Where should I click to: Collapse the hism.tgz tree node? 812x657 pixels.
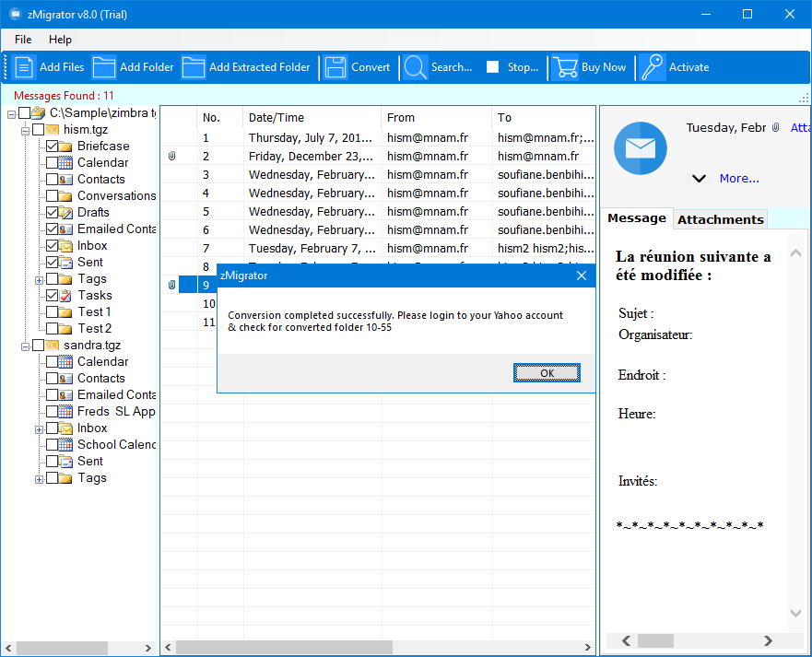tap(25, 131)
